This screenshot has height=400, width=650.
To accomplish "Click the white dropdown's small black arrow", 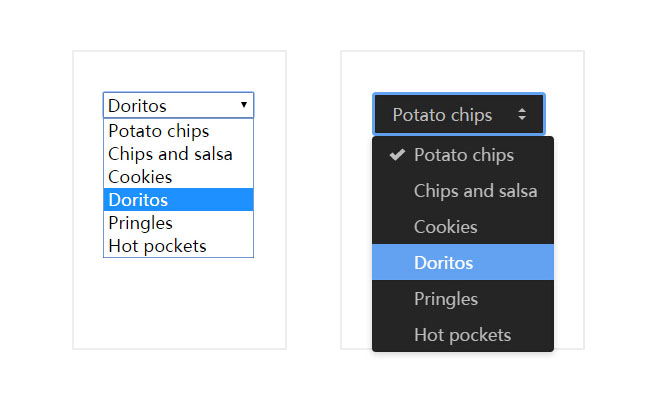I will [244, 104].
